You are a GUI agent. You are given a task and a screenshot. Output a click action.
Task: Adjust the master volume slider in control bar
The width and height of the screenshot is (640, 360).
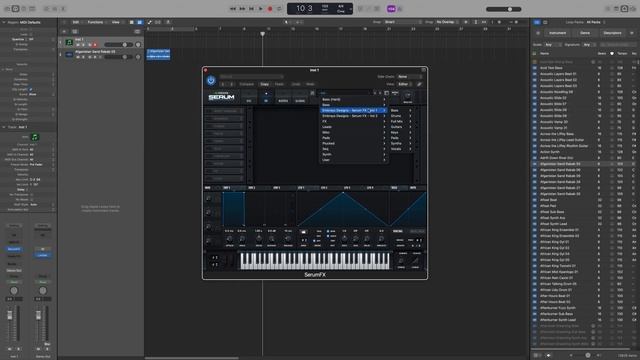point(504,9)
